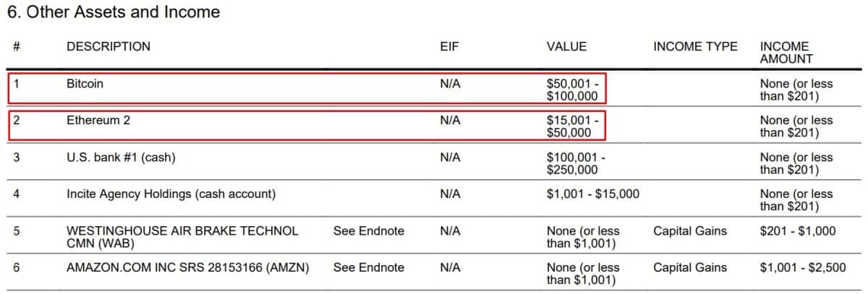Viewport: 868px width, 294px height.
Task: Click the $1,001 - $2,500 income amount
Action: (x=803, y=268)
